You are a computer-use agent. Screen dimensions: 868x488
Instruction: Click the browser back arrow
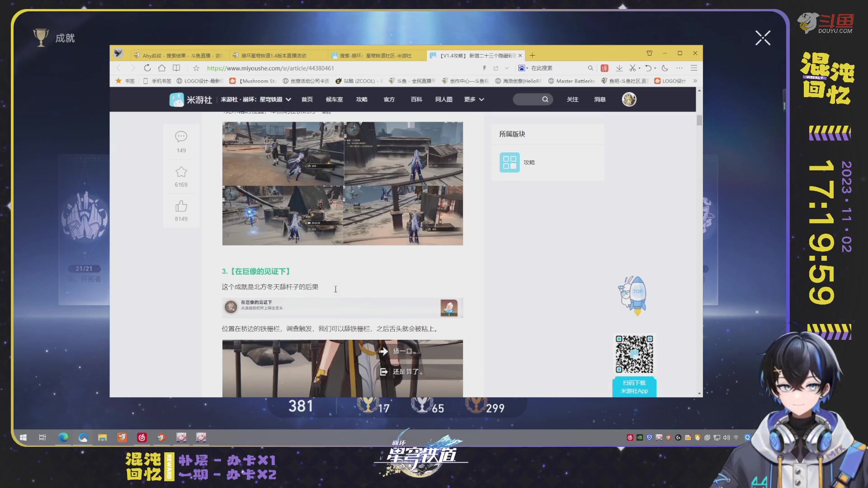point(118,68)
